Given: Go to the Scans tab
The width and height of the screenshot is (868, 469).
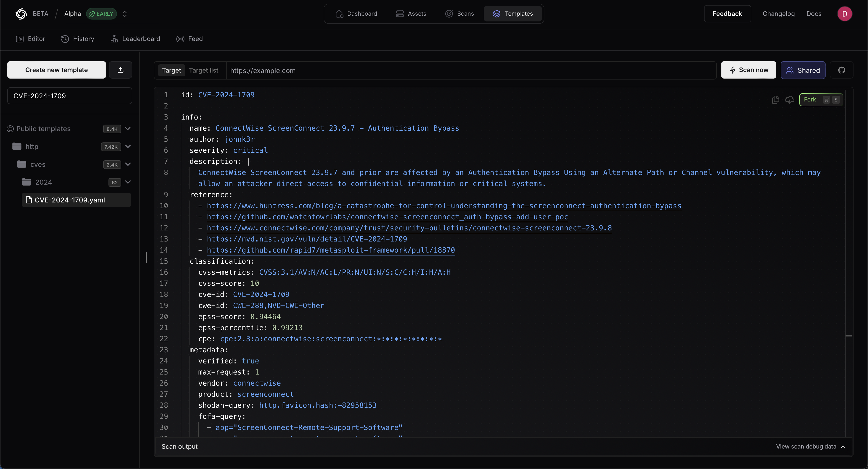Looking at the screenshot, I should click(x=460, y=14).
